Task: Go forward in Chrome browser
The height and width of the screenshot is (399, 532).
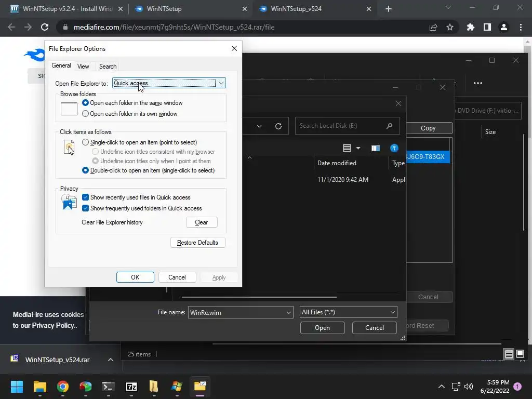Action: click(28, 27)
